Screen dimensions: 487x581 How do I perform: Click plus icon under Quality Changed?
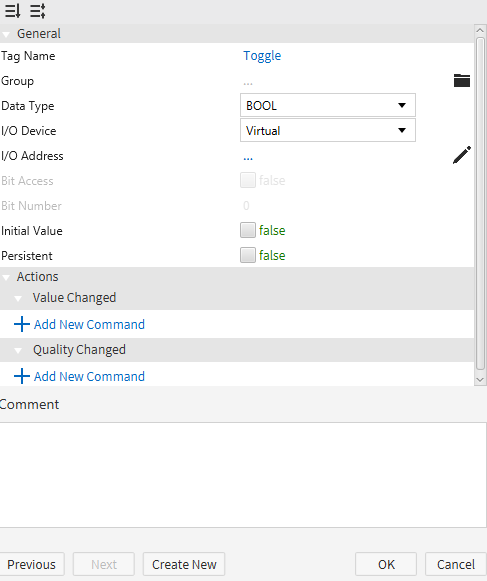(x=21, y=376)
